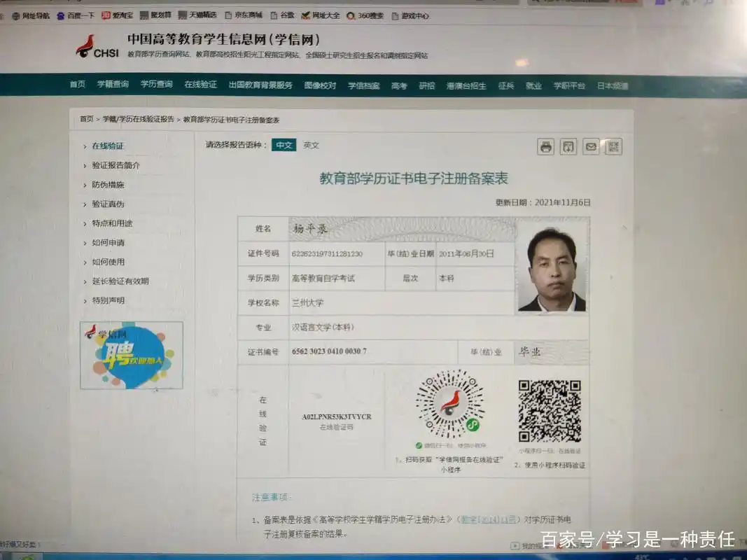The height and width of the screenshot is (560, 747).
Task: Switch report language to 英文
Action: click(x=311, y=145)
